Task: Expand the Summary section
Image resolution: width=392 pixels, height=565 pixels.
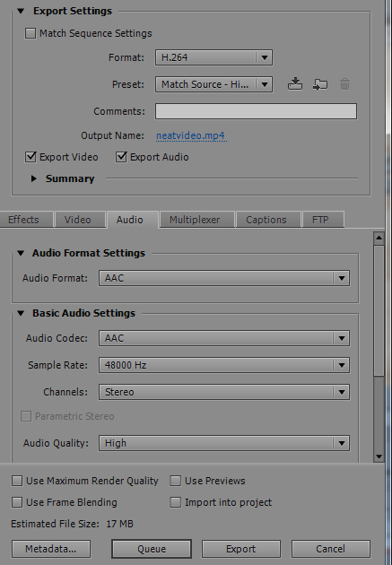Action: 34,178
